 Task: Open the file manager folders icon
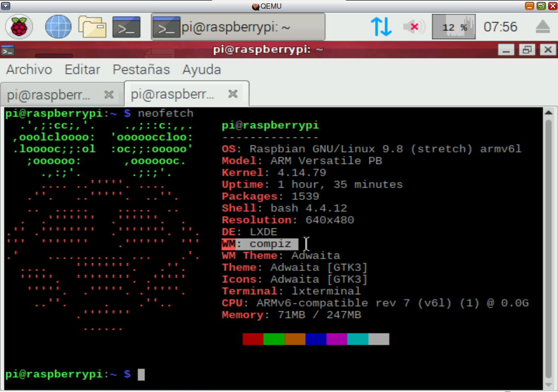tap(92, 26)
